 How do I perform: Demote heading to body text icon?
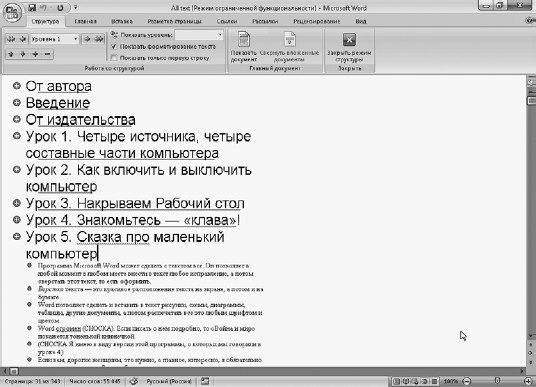coord(99,39)
